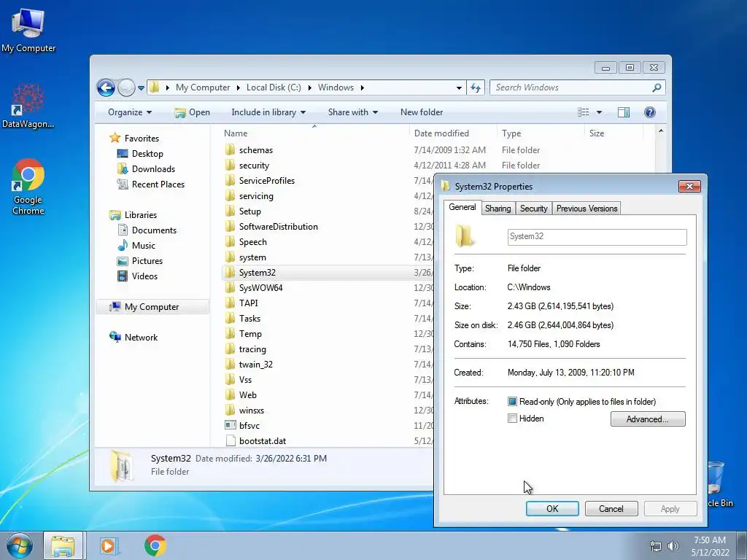Open the Pictures library
This screenshot has width=747, height=560.
147,261
